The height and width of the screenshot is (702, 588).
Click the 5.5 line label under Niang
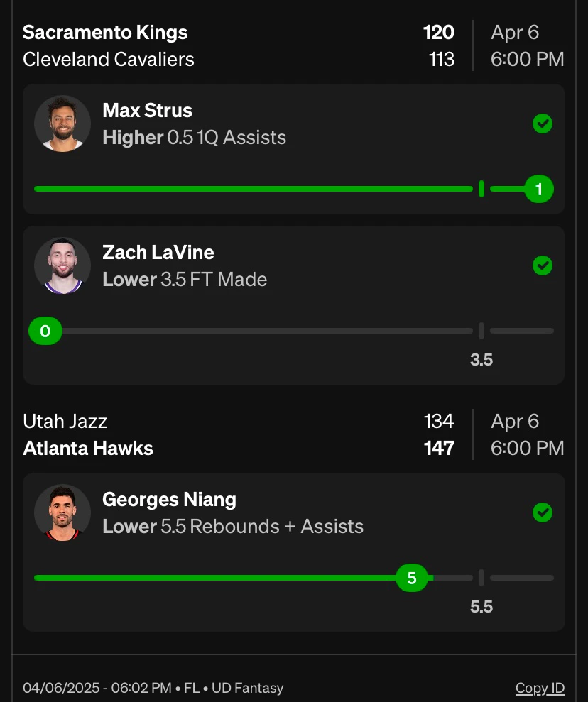point(481,607)
